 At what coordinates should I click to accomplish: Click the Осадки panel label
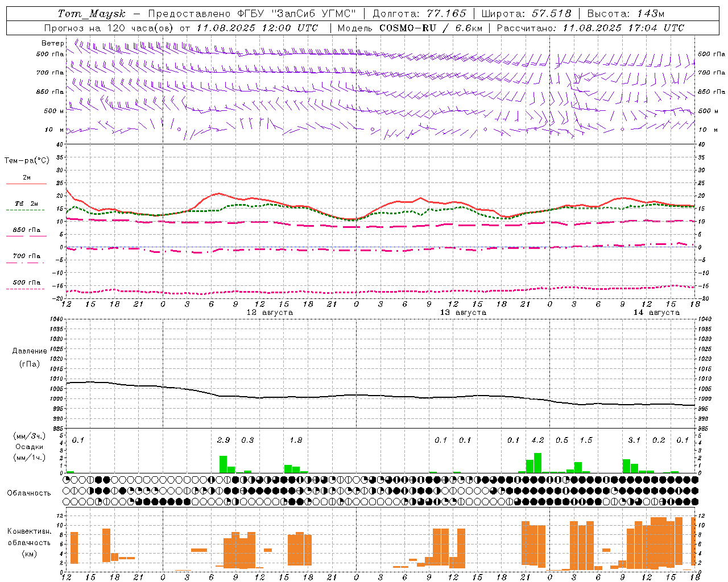click(x=30, y=447)
